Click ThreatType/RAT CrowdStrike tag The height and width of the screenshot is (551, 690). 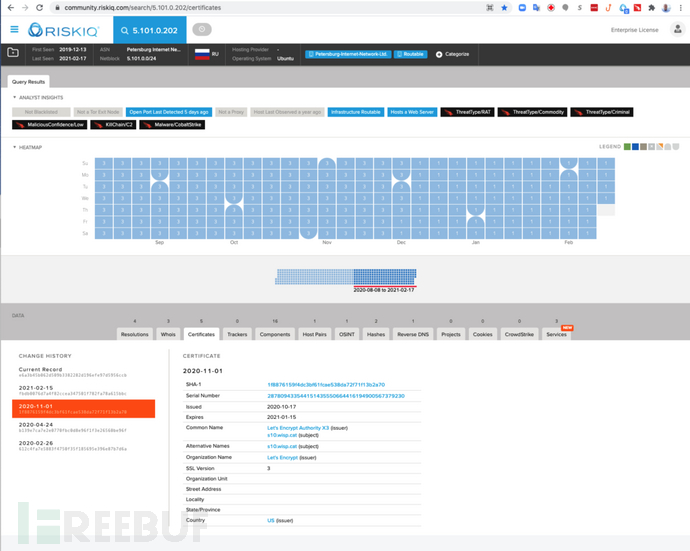point(467,112)
